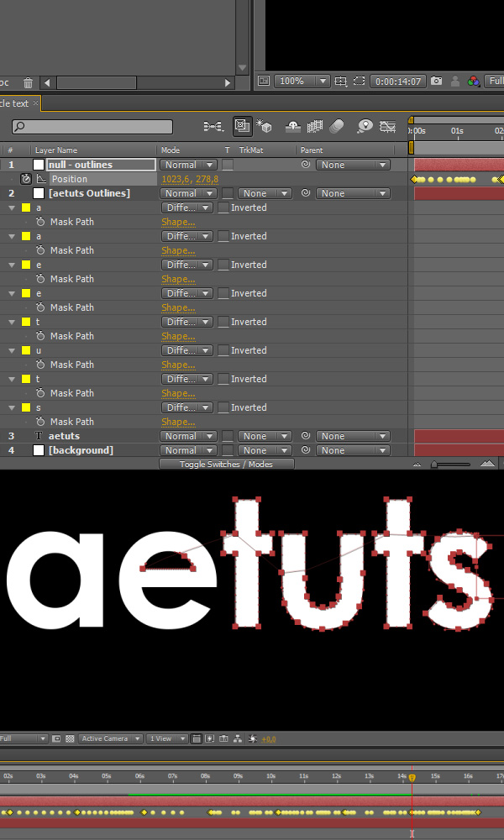Enable motion blur icon in timeline
This screenshot has width=504, height=840.
pos(336,127)
